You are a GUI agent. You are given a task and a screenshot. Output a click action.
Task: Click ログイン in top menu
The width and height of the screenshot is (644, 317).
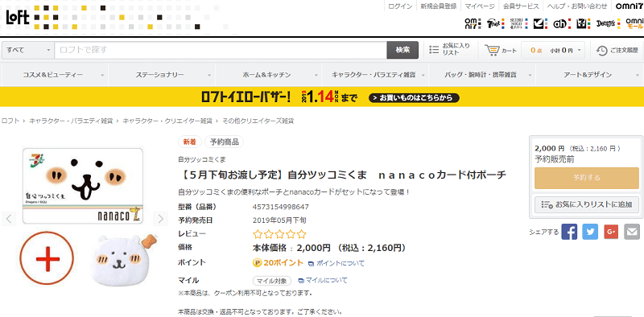(x=400, y=6)
